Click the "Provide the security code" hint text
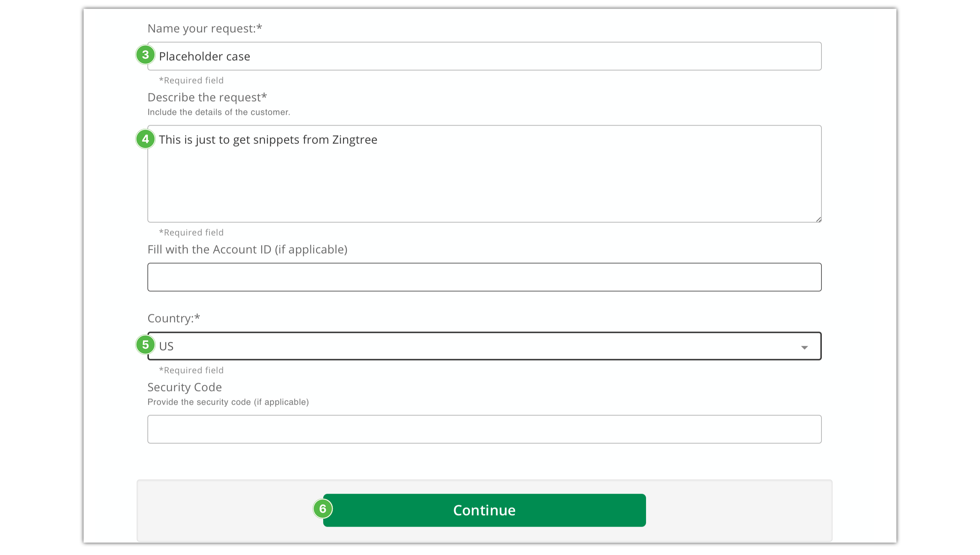The width and height of the screenshot is (980, 555). coord(228,402)
